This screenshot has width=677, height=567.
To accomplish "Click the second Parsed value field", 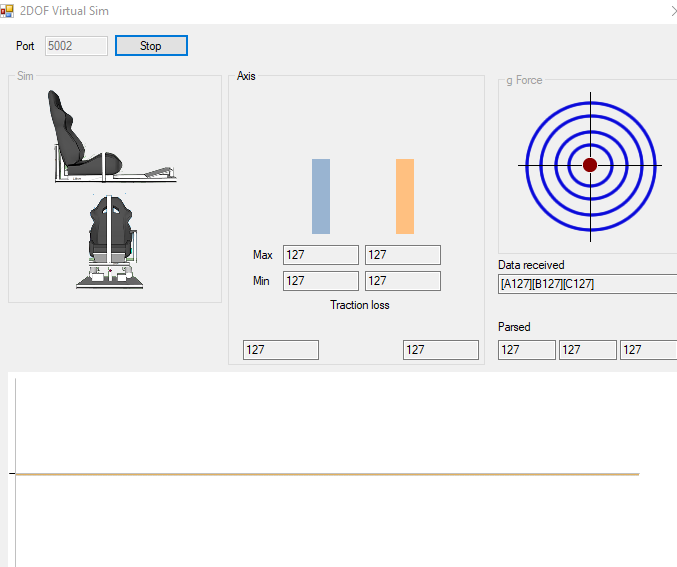I will tap(588, 350).
